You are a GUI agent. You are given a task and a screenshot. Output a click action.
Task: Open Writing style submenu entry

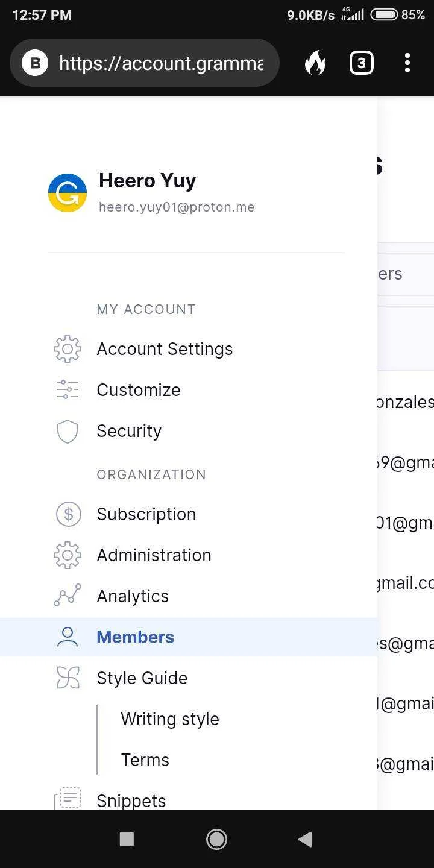pyautogui.click(x=170, y=719)
